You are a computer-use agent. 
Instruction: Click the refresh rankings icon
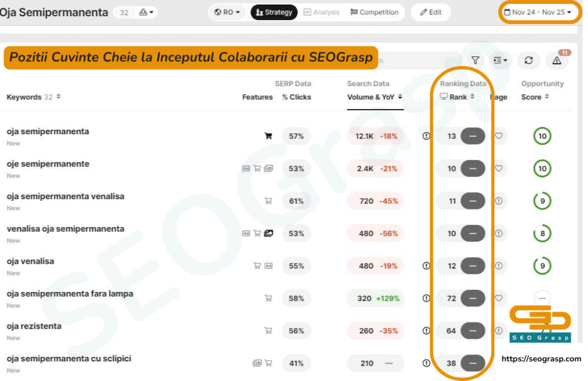[529, 60]
